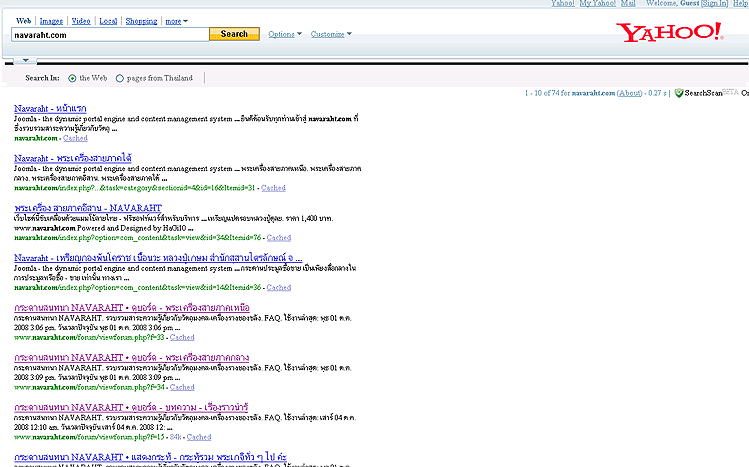
Task: Open 'Navaraht - หน้าแรก' result
Action: [50, 109]
